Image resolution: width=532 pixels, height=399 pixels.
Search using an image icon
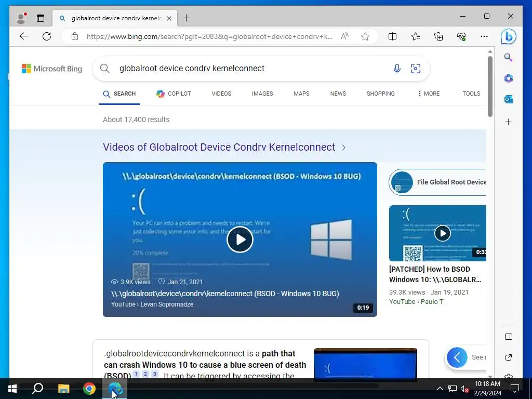[415, 69]
